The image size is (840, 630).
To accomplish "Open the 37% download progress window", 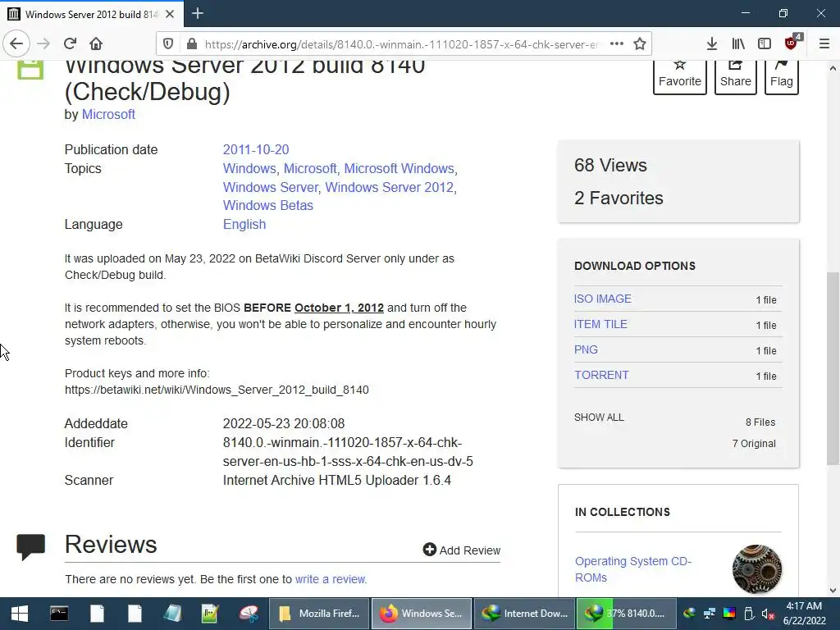I will point(626,614).
